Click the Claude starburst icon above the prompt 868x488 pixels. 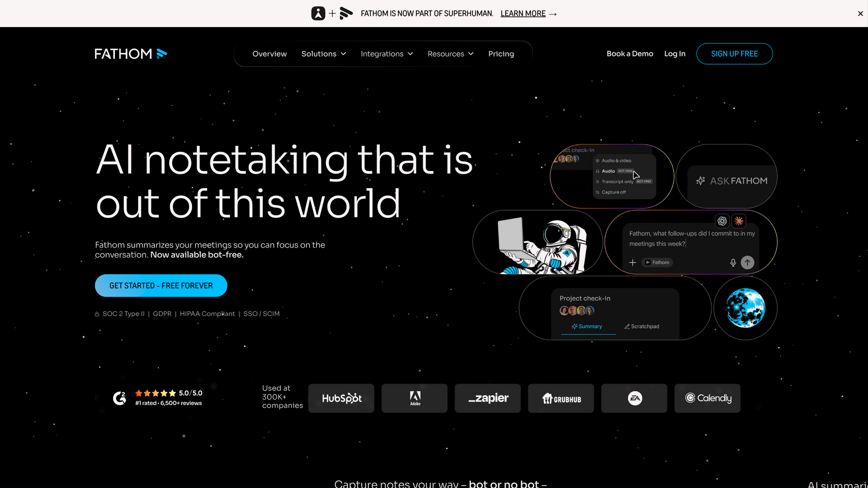tap(739, 221)
